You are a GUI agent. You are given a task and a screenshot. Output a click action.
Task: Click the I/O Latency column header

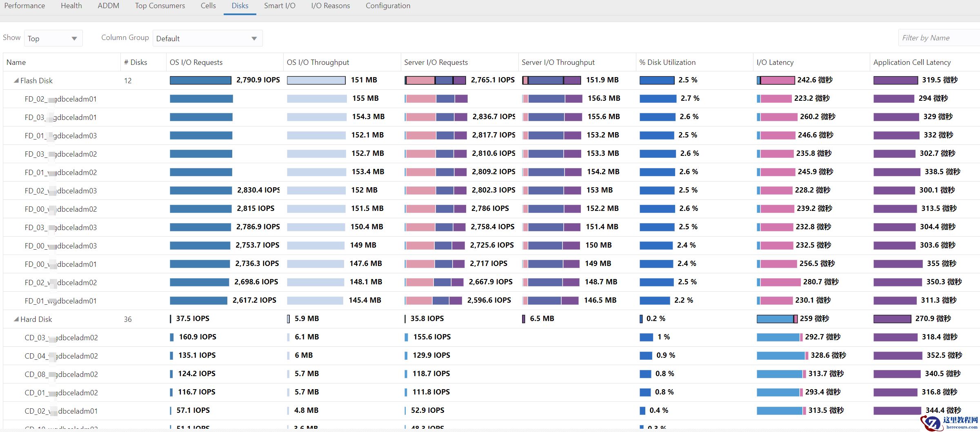point(775,62)
